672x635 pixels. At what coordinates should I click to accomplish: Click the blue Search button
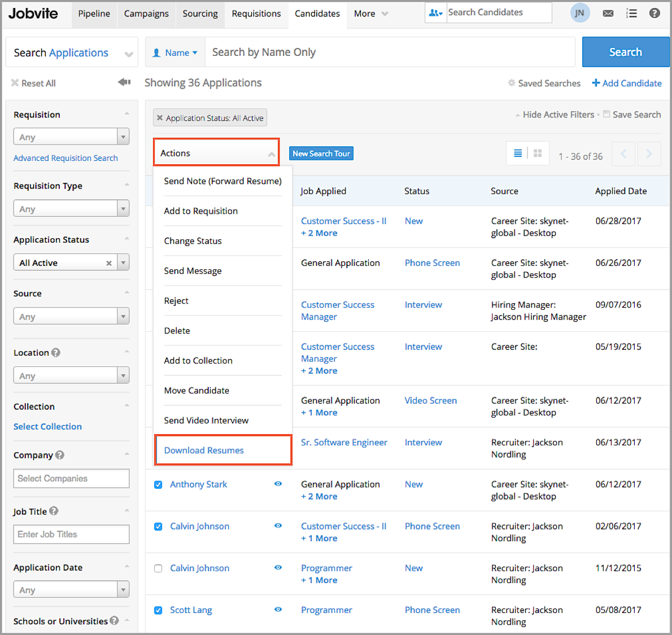625,52
